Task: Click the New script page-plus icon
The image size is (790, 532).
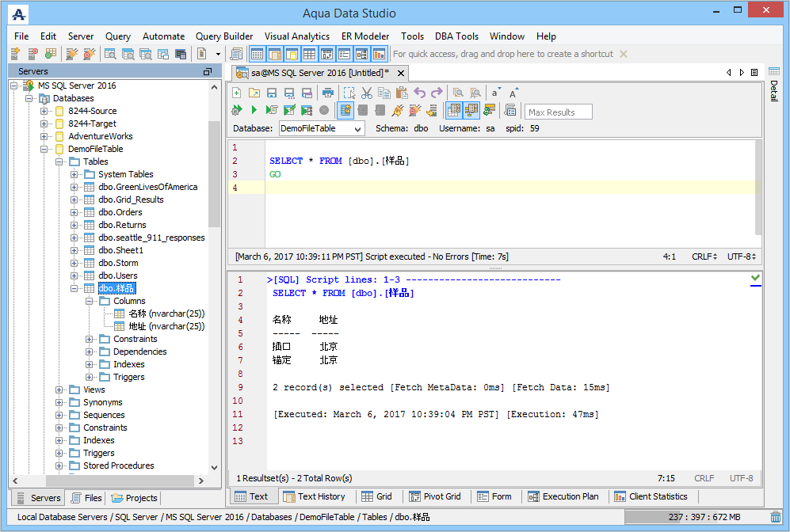Action: (236, 93)
